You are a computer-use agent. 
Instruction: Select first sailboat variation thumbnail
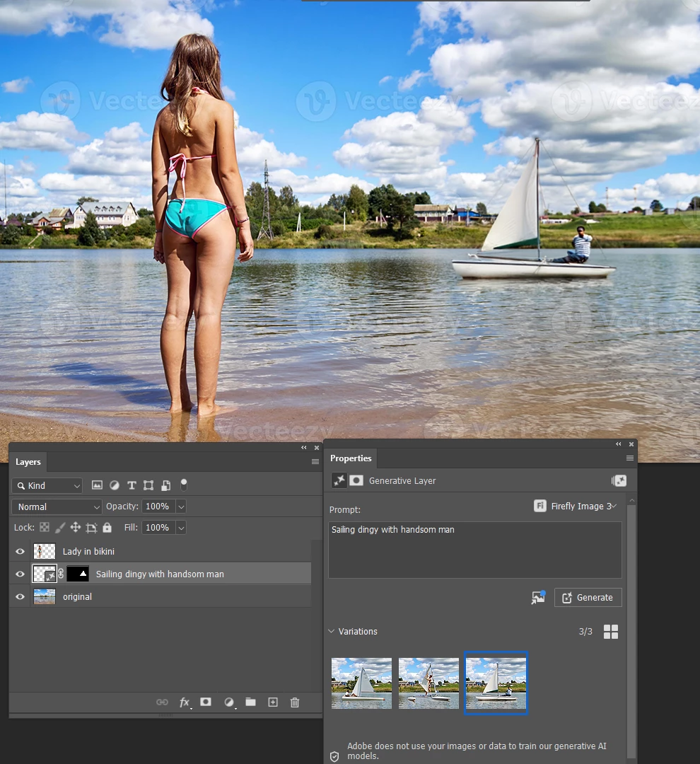click(361, 683)
